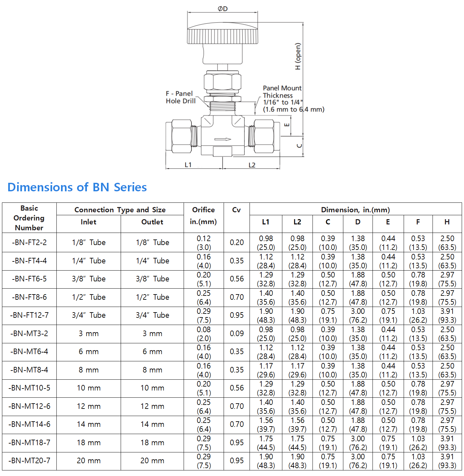Click the L1 label in the drawing

coord(188,165)
